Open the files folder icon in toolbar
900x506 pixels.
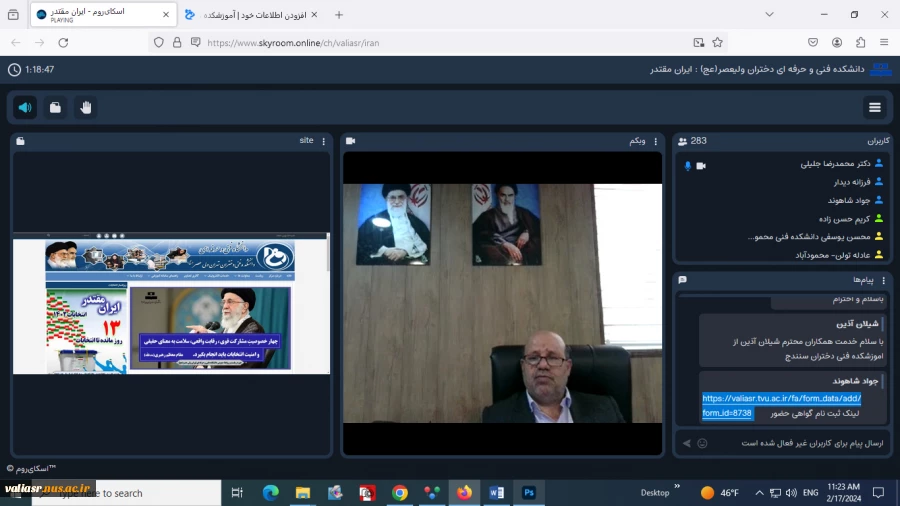click(x=55, y=107)
